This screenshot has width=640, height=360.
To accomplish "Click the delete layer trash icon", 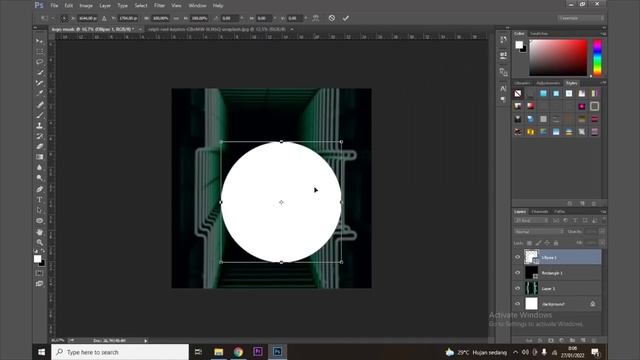I will tap(594, 340).
